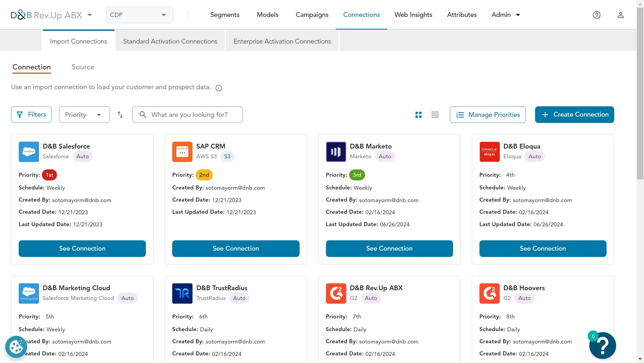This screenshot has height=363, width=644.
Task: Open the Filters button
Action: tap(31, 114)
